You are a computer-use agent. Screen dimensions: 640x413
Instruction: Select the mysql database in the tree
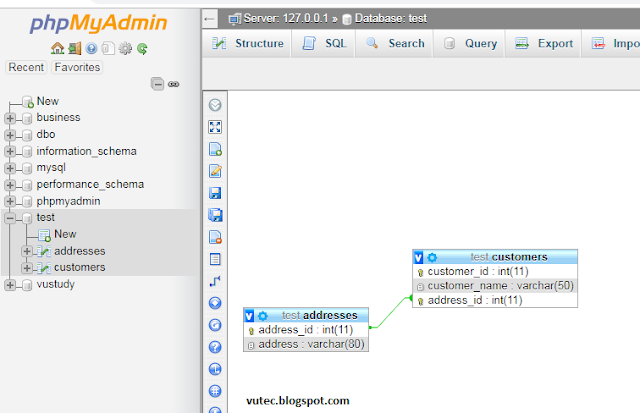pyautogui.click(x=51, y=168)
